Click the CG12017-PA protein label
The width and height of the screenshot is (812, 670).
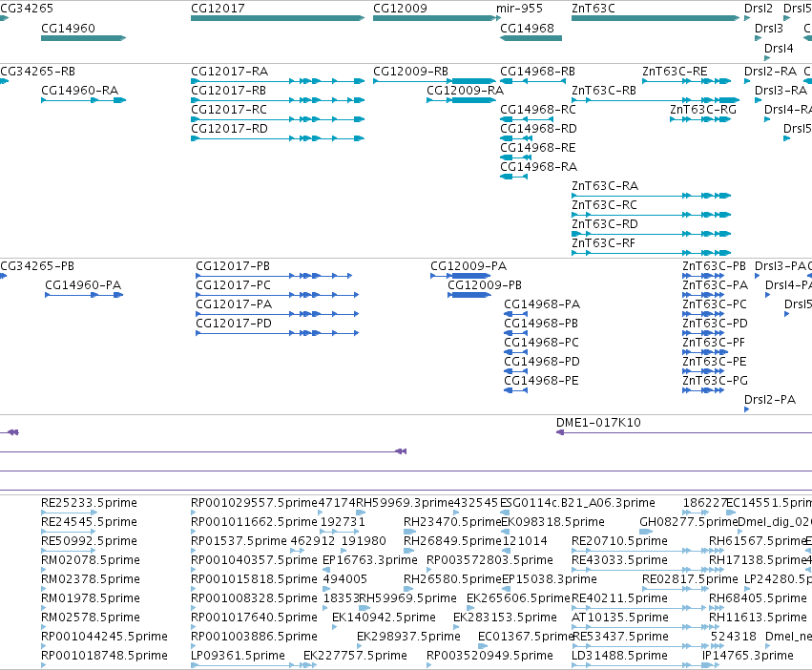[x=234, y=304]
